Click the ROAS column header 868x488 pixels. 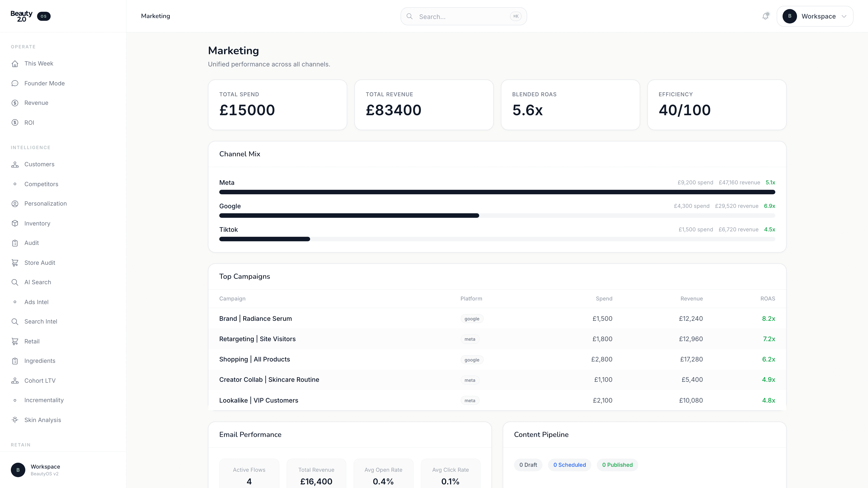click(x=768, y=299)
